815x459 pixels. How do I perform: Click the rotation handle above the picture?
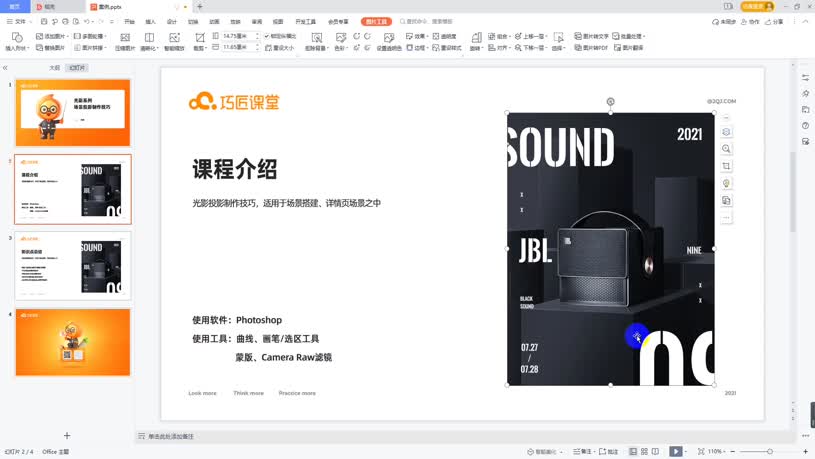[610, 101]
